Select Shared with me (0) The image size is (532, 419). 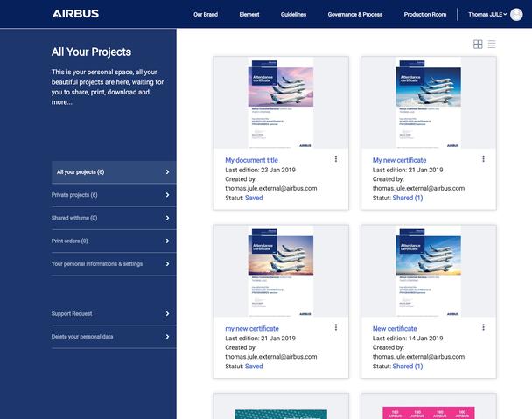coord(114,218)
